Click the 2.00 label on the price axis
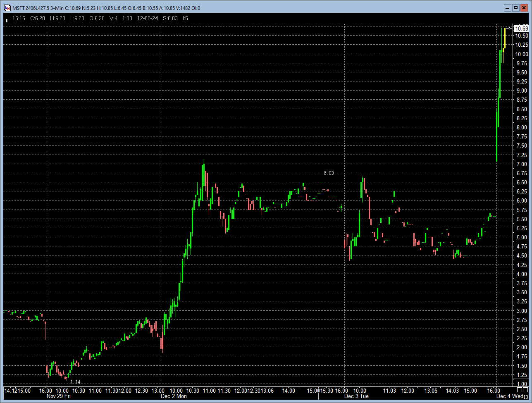Image resolution: width=532 pixels, height=403 pixels. click(x=522, y=348)
